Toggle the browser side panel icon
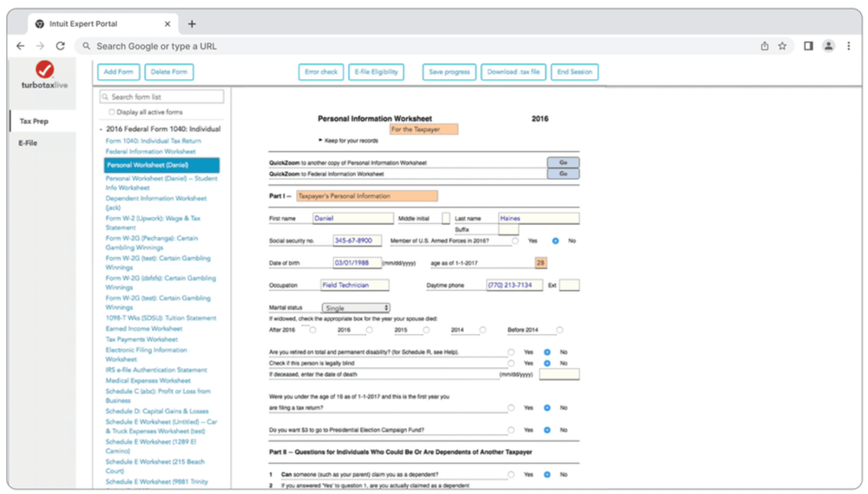Image resolution: width=868 pixels, height=494 pixels. (808, 46)
